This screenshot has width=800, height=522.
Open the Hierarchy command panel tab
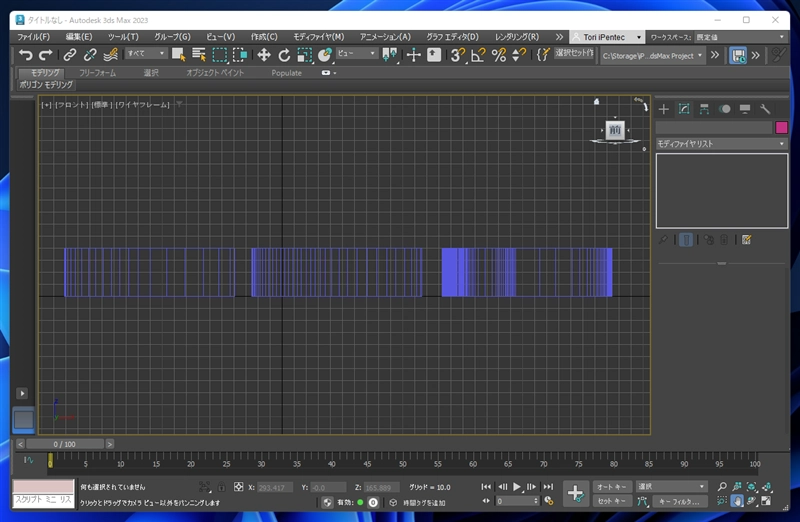pos(704,109)
